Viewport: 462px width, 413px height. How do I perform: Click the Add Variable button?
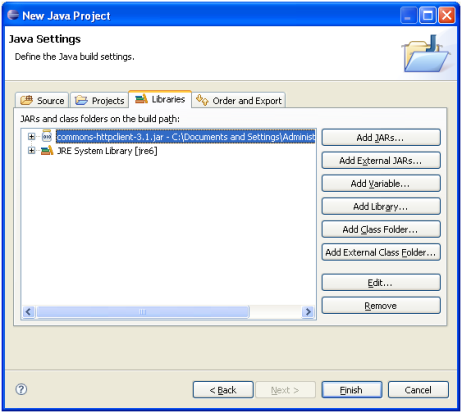[x=381, y=184]
